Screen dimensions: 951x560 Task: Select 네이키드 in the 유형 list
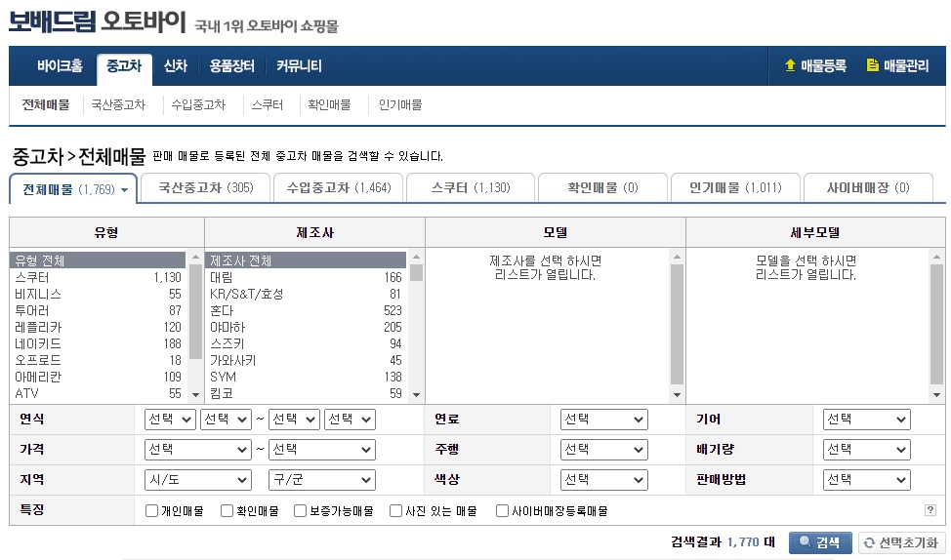point(98,343)
